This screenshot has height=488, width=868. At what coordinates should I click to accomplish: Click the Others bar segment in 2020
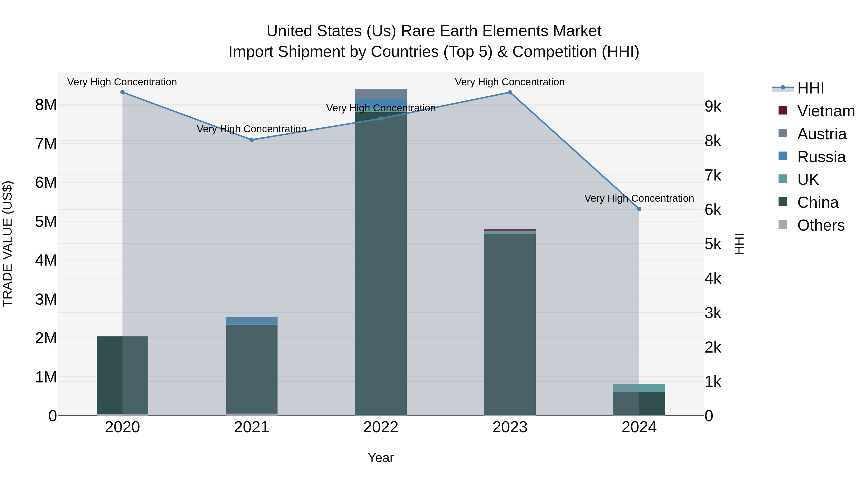click(122, 414)
